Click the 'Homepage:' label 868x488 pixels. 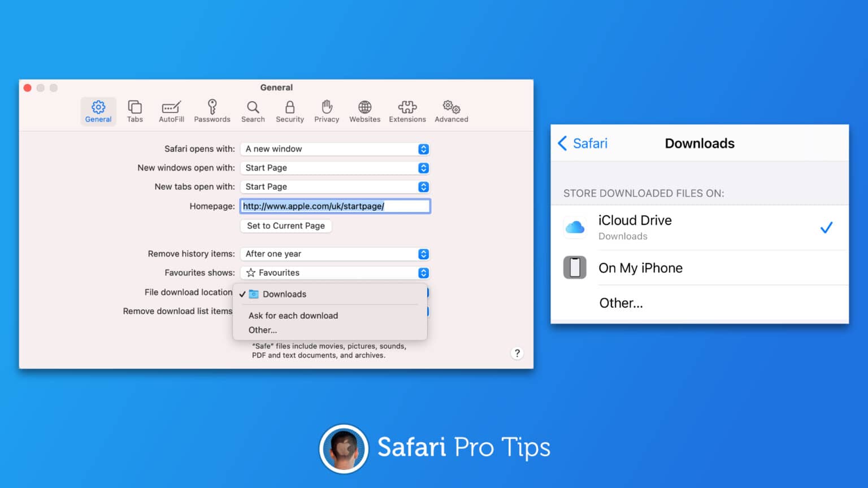(212, 206)
